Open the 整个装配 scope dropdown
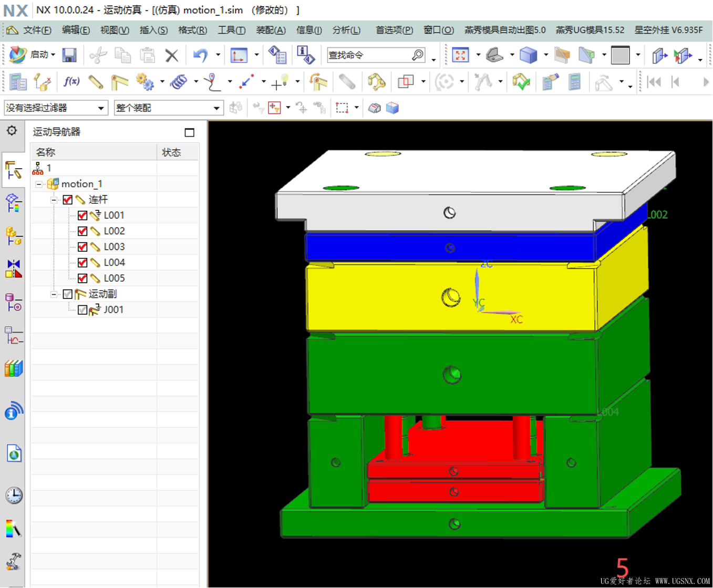 [x=169, y=108]
